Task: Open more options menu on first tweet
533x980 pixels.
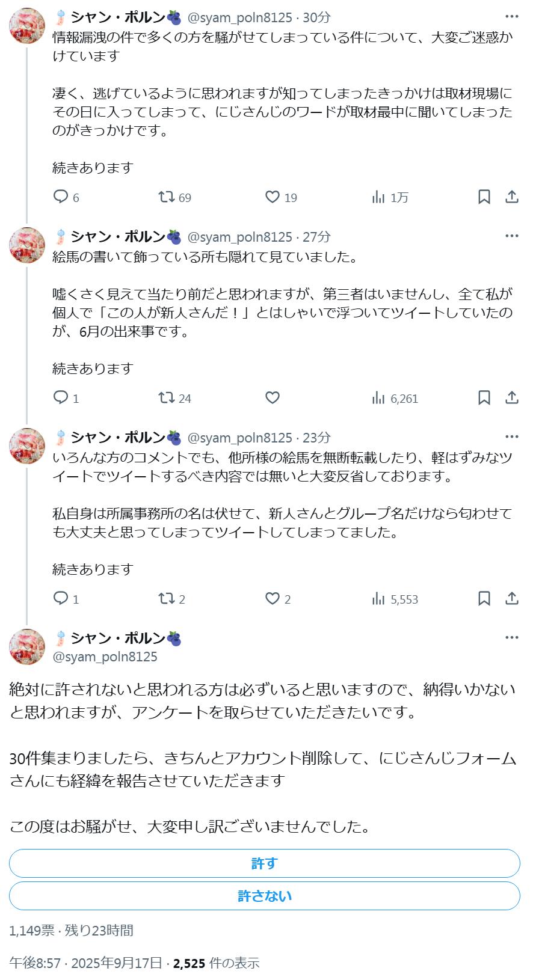Action: (512, 17)
